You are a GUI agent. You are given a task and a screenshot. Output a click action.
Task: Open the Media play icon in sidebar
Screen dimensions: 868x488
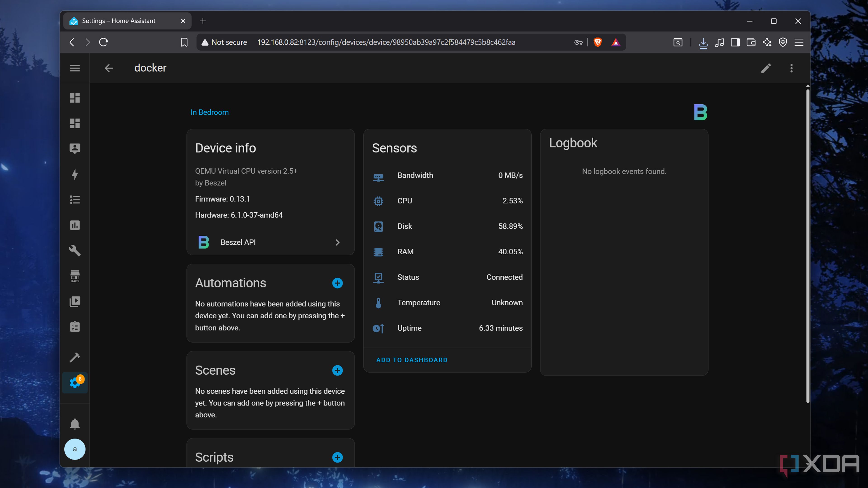(75, 301)
